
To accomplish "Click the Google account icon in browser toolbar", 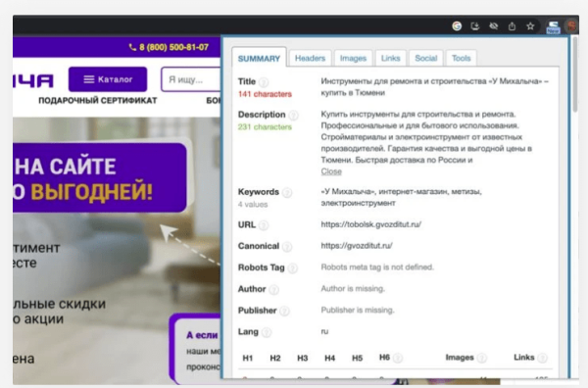I will pos(457,25).
